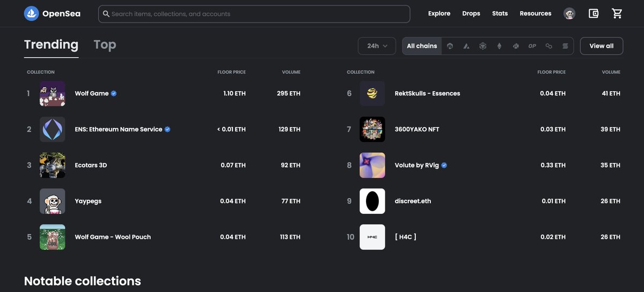644x292 pixels.
Task: Click Wolf Game floor price 1.10 ETH
Action: click(x=235, y=93)
